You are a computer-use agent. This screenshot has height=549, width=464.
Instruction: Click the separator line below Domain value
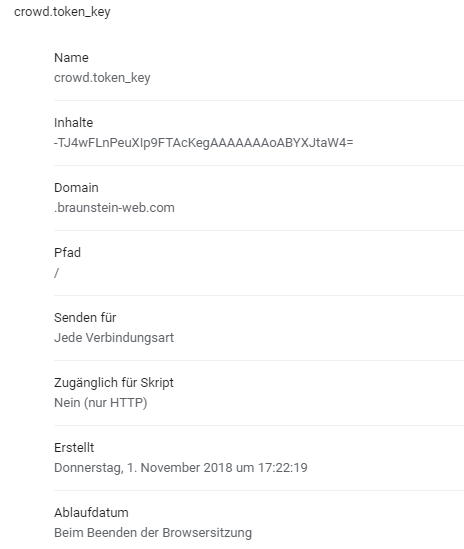259,230
